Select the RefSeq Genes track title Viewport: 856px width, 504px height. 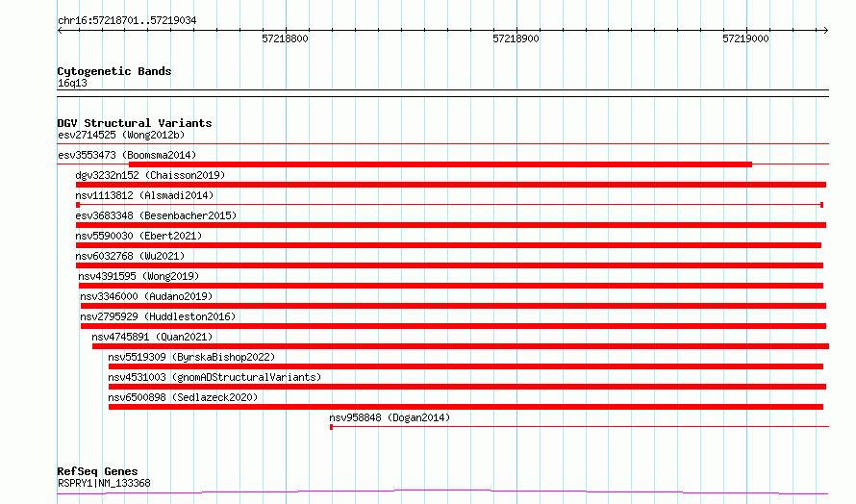click(x=97, y=471)
